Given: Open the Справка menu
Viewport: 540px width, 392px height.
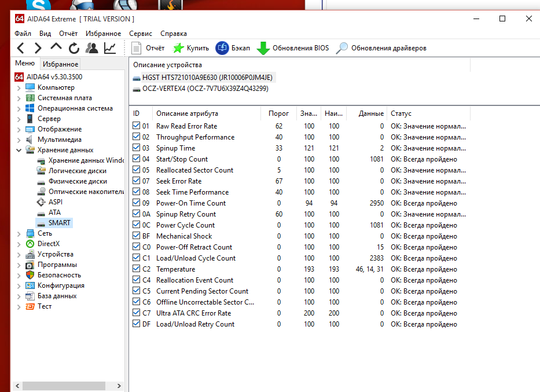Looking at the screenshot, I should tap(174, 34).
